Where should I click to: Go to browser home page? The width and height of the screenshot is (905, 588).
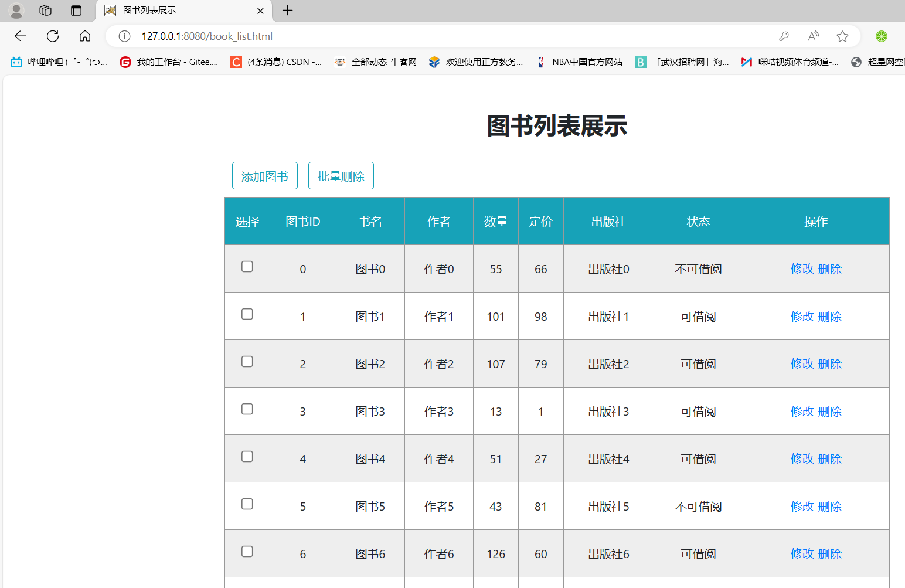pyautogui.click(x=85, y=36)
